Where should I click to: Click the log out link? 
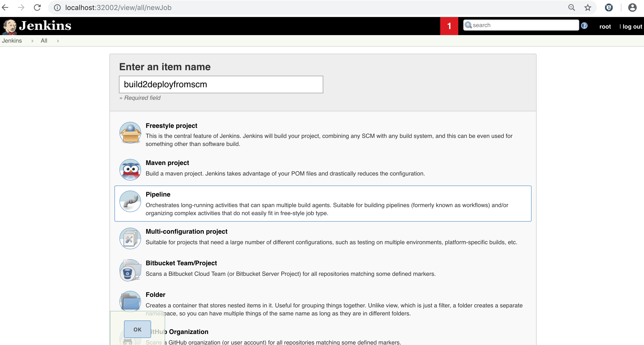(x=632, y=27)
